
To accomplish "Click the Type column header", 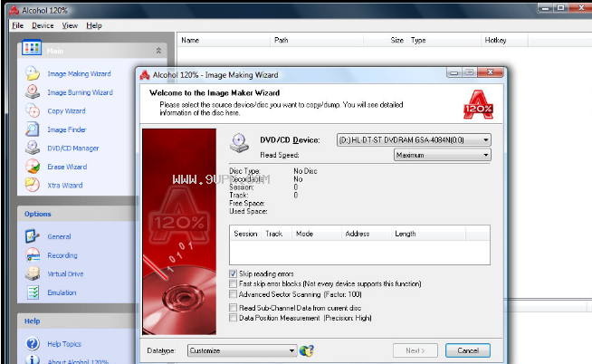I will [x=444, y=40].
